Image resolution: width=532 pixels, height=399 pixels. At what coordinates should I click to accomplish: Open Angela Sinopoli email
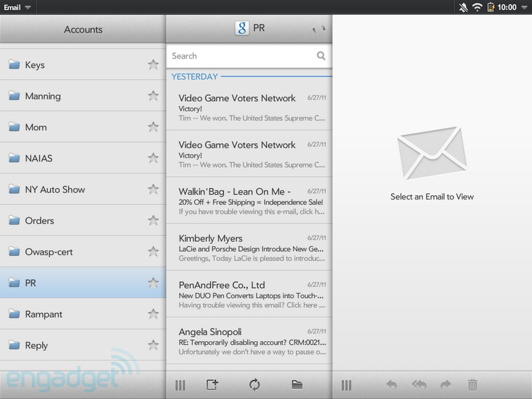point(249,341)
